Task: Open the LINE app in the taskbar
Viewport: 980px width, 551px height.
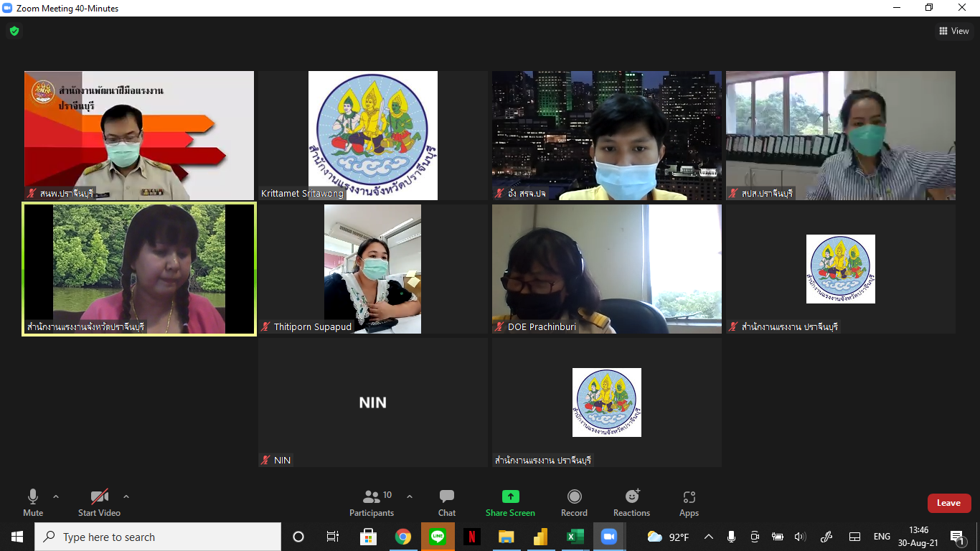Action: click(438, 537)
